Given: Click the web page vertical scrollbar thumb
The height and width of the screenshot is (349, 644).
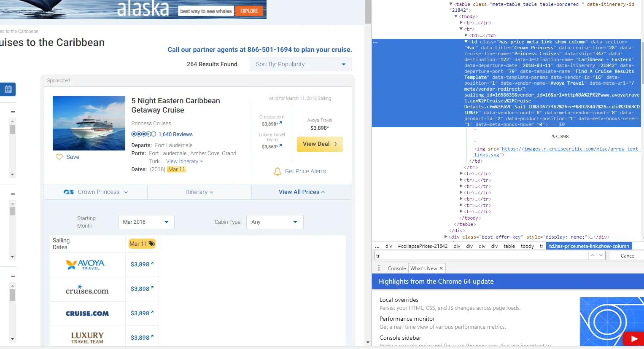Looking at the screenshot, I should tap(368, 12).
